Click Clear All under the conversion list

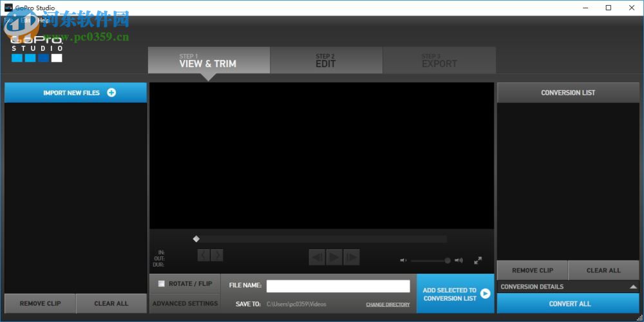[x=603, y=270]
